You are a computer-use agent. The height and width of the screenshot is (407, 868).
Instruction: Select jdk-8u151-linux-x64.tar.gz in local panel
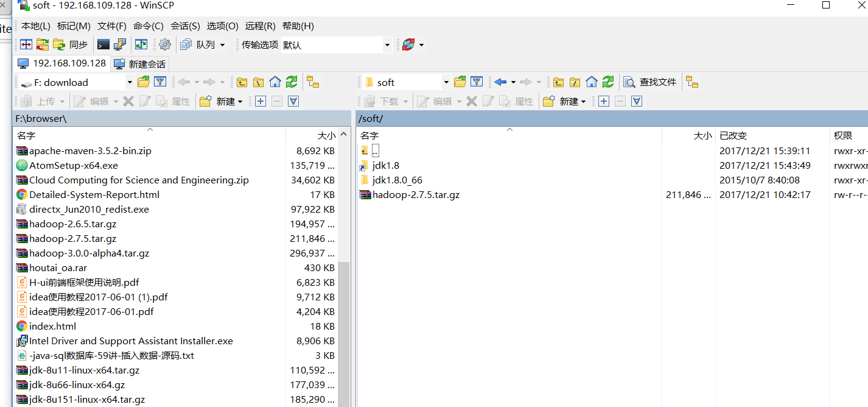(80, 400)
